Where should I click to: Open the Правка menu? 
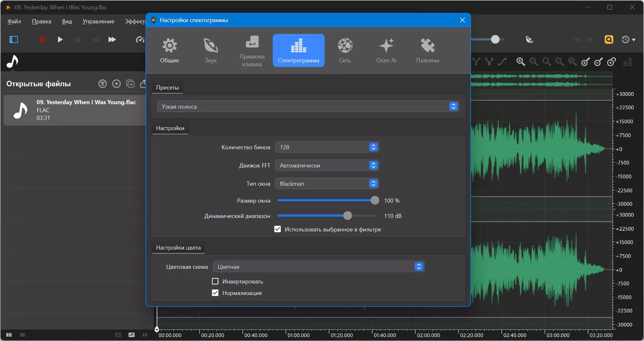click(x=41, y=21)
